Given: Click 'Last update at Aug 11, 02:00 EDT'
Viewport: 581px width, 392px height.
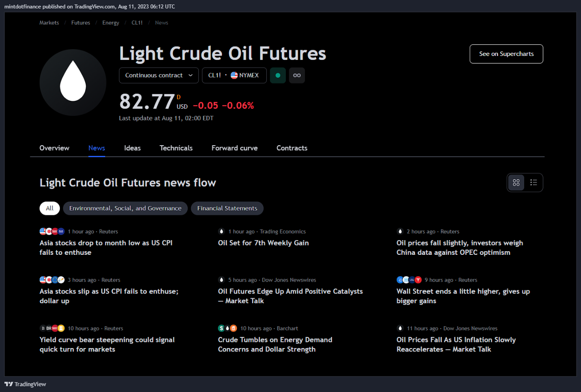Looking at the screenshot, I should coord(166,118).
